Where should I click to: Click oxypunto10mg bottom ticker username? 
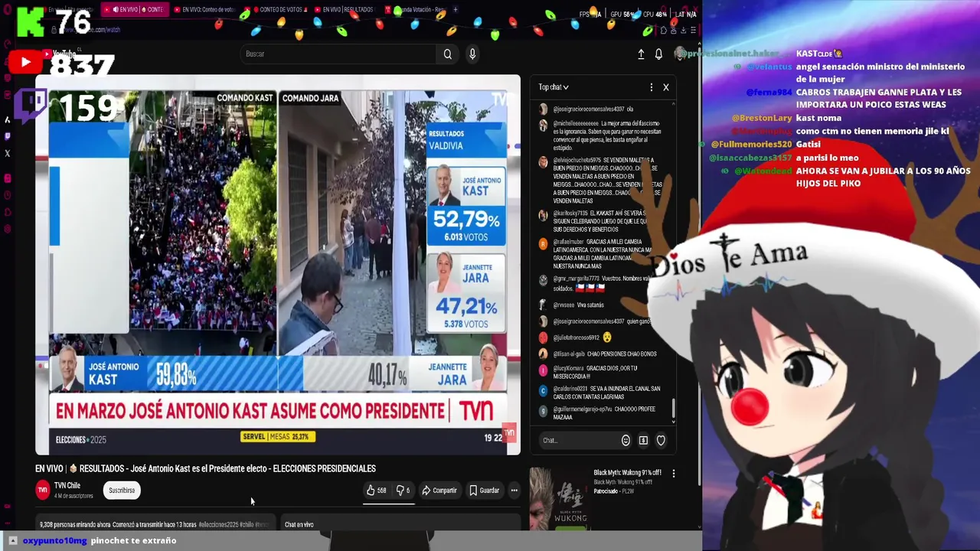[x=54, y=540]
